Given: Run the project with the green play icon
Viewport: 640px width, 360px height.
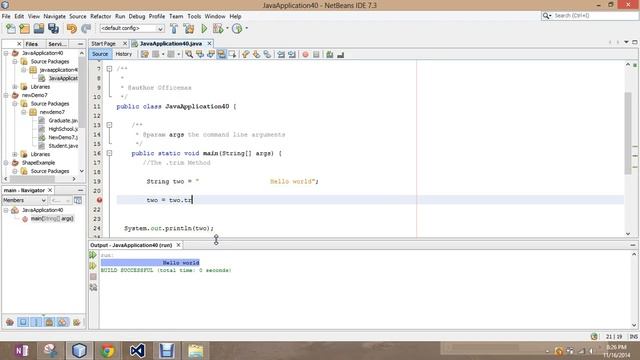Looking at the screenshot, I should point(204,29).
